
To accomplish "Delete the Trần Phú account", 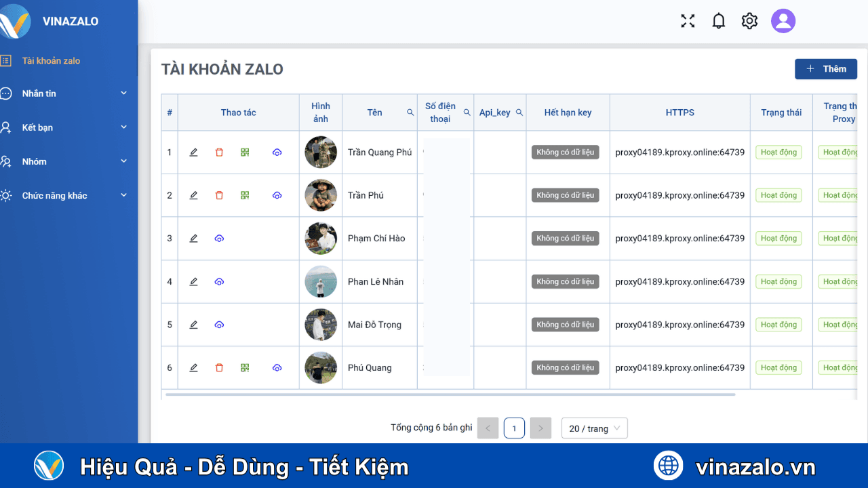I will point(219,195).
